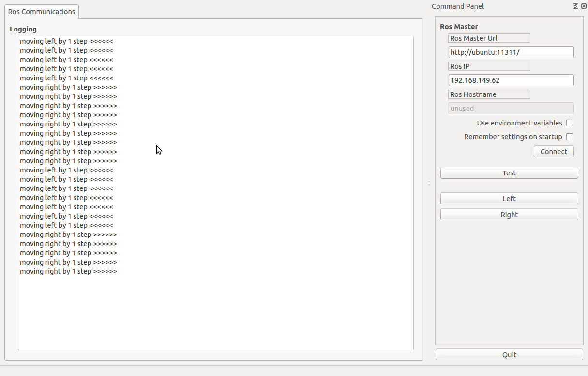Click the Ros Master group title
The height and width of the screenshot is (376, 588).
459,27
